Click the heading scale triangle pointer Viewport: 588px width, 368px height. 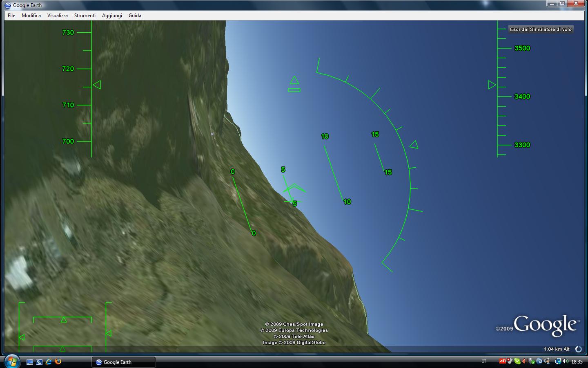97,85
